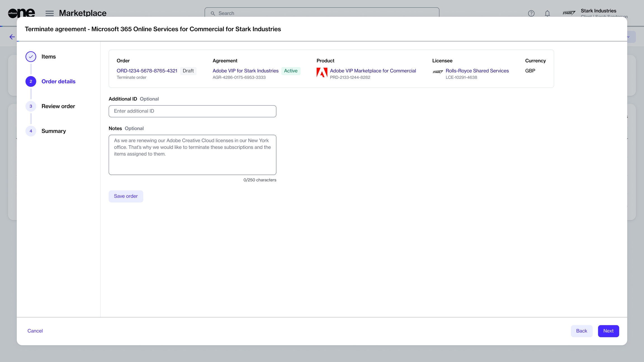Screen dimensions: 644x362
Task: Open Adobe VIP Marketplace for Commercial product
Action: pos(373,71)
